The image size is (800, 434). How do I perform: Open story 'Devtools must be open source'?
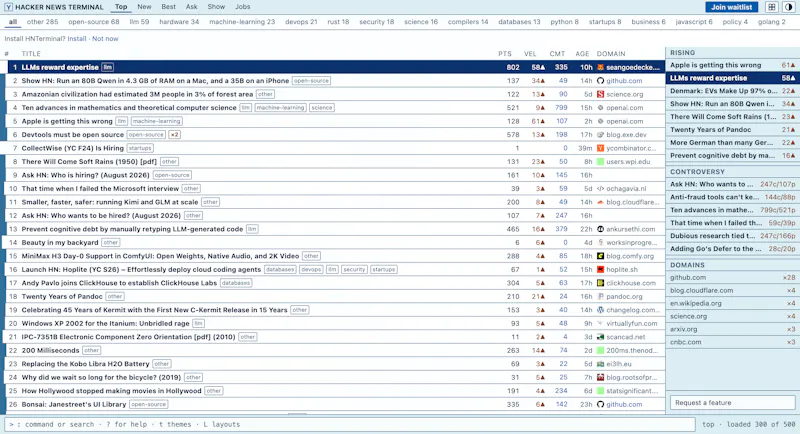click(72, 135)
